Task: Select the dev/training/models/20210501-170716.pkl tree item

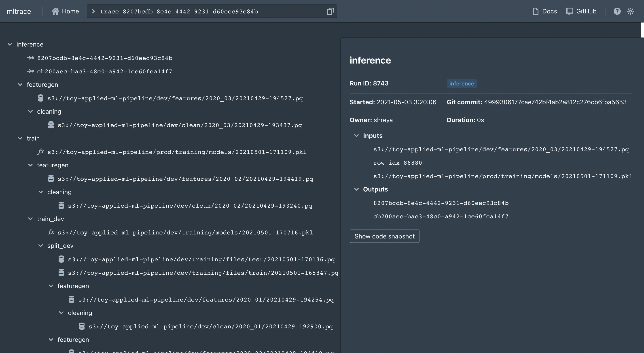Action: pos(185,232)
